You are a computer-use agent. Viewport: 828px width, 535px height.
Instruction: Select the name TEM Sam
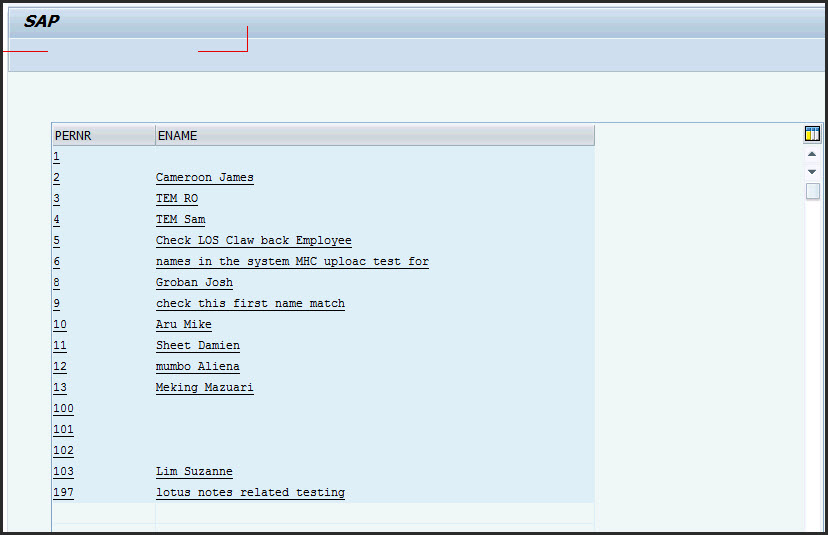(x=181, y=219)
